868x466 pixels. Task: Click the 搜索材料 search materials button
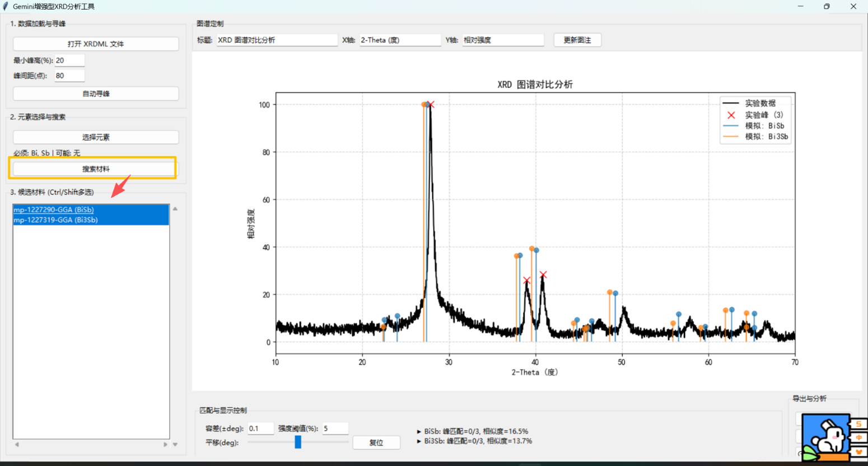click(x=96, y=169)
